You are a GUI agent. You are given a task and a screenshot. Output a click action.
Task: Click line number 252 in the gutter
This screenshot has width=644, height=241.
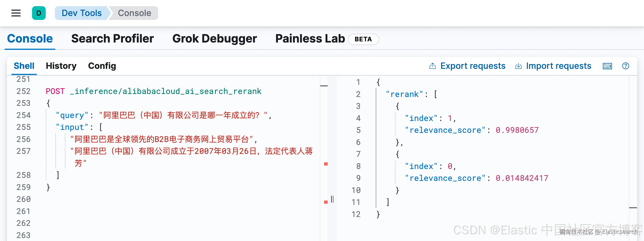click(x=24, y=91)
